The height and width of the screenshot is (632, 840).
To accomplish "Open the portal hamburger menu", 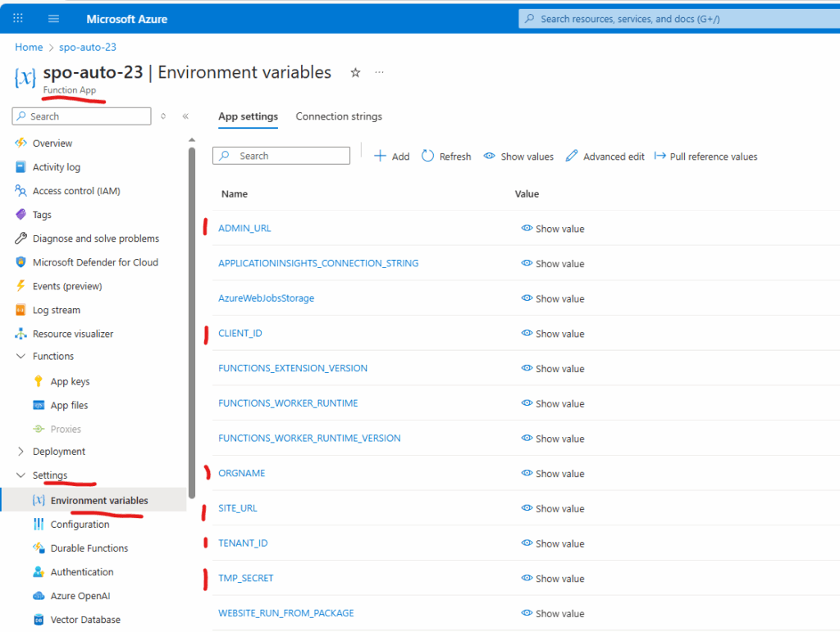I will 53,19.
